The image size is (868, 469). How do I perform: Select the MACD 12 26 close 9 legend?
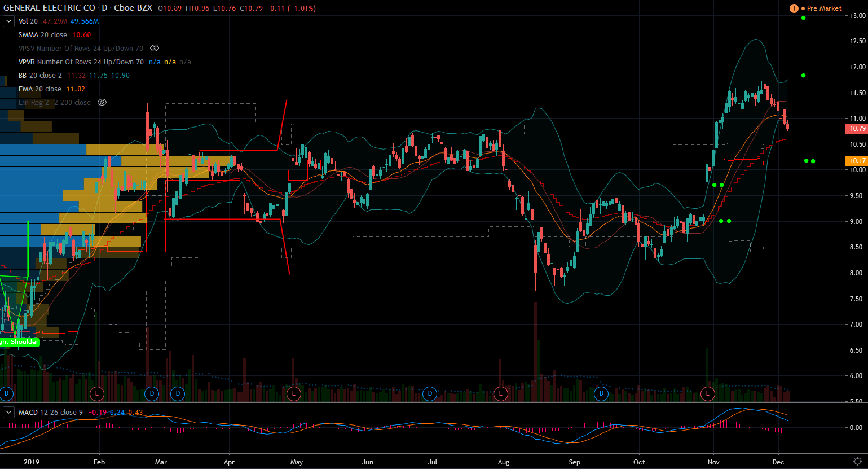pos(51,413)
